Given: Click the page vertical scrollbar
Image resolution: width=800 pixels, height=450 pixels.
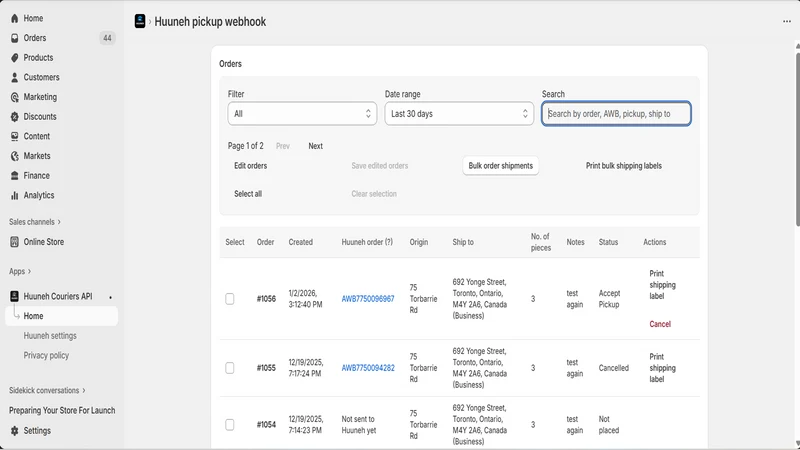Looking at the screenshot, I should [797, 138].
